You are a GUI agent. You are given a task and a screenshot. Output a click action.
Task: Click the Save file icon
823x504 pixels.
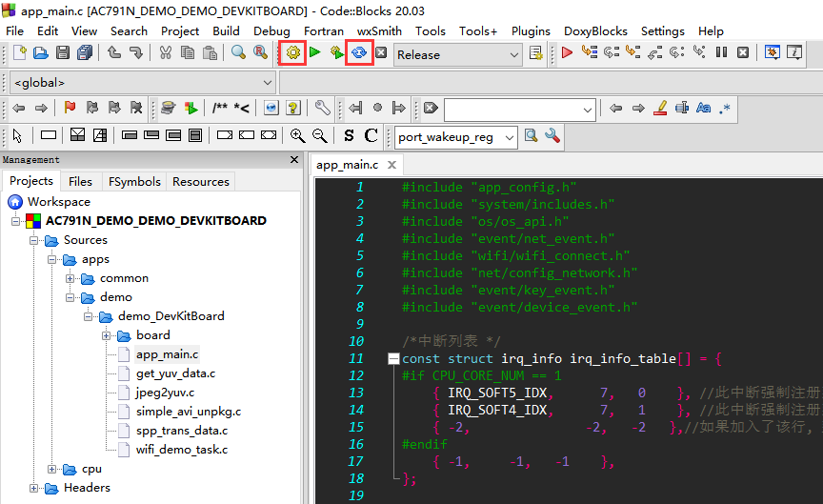(63, 52)
